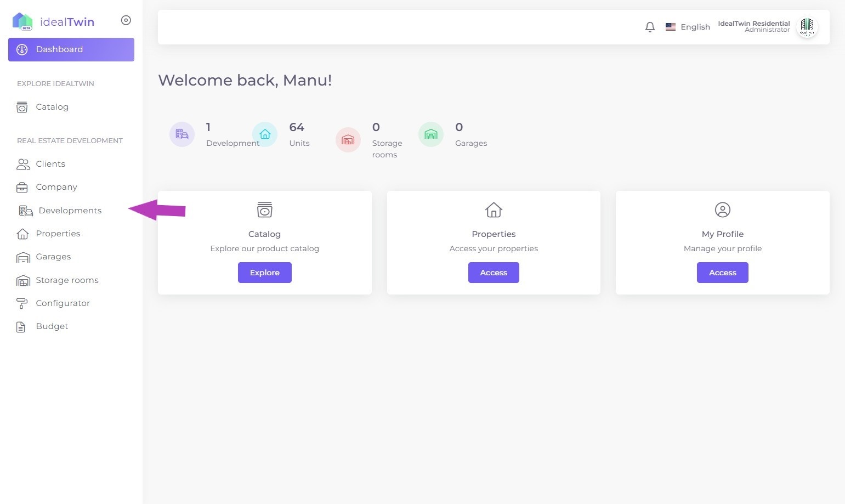Click the idealTwin logo
This screenshot has width=845, height=504.
pyautogui.click(x=53, y=21)
